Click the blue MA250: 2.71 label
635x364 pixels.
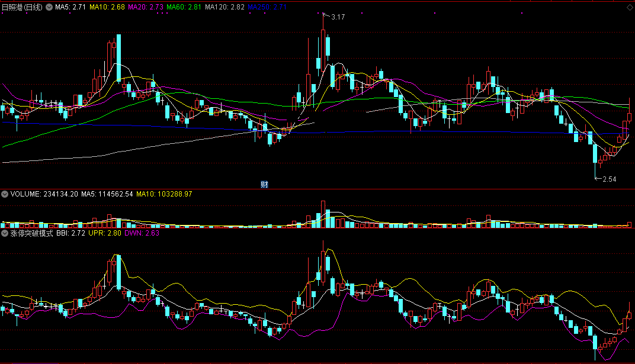tap(267, 7)
